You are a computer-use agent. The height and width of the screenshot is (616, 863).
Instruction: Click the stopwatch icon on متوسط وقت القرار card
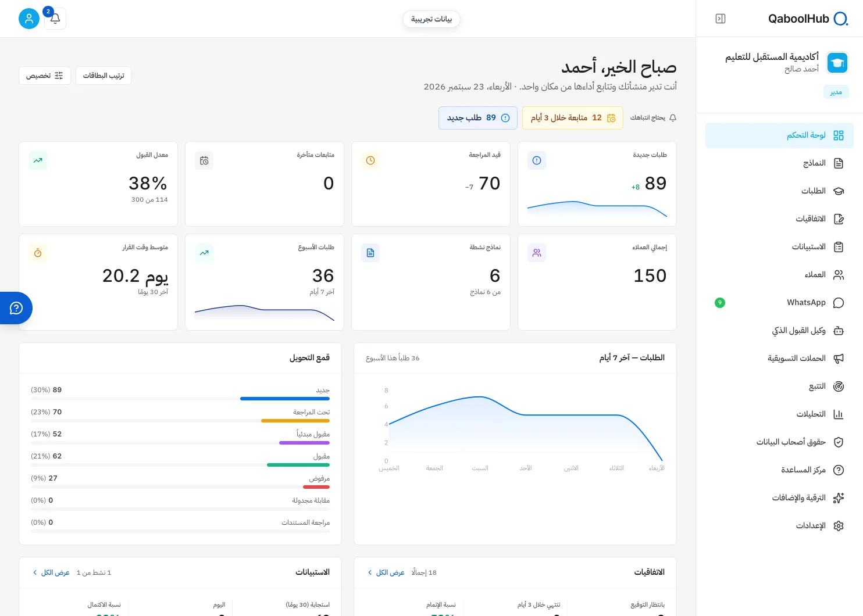[x=38, y=253]
